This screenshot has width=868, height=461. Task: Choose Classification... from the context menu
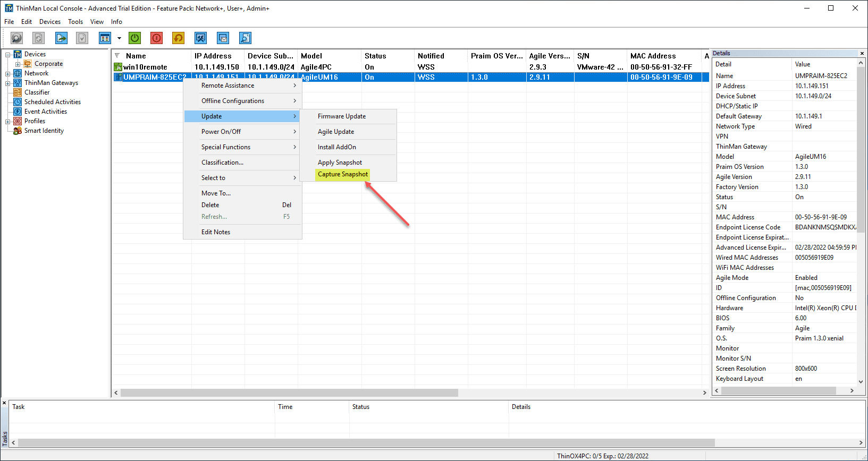(242, 163)
